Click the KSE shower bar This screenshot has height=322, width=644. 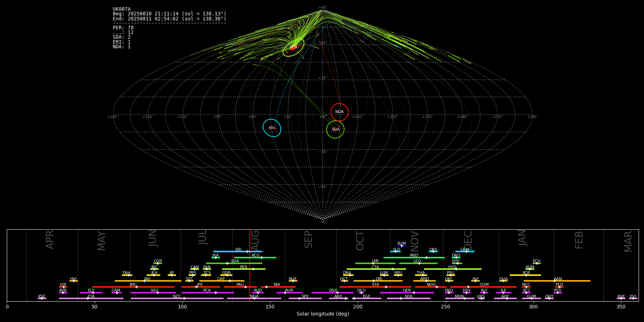pyautogui.click(x=42, y=298)
